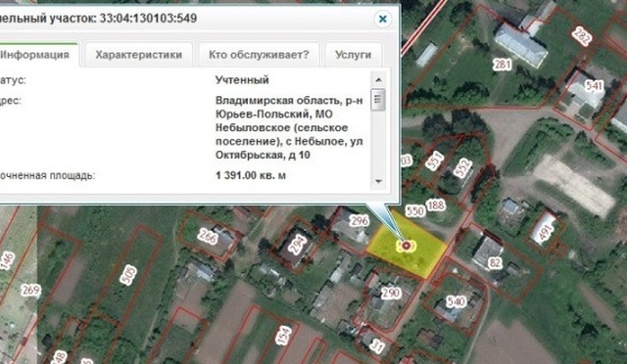Close the land parcel info popup
The height and width of the screenshot is (364, 627).
[x=382, y=19]
